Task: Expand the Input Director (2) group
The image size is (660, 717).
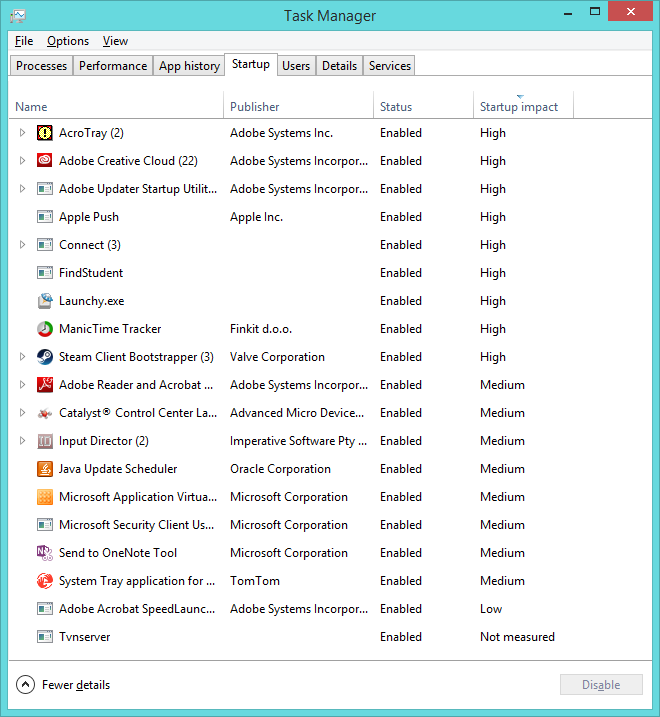Action: pyautogui.click(x=22, y=441)
